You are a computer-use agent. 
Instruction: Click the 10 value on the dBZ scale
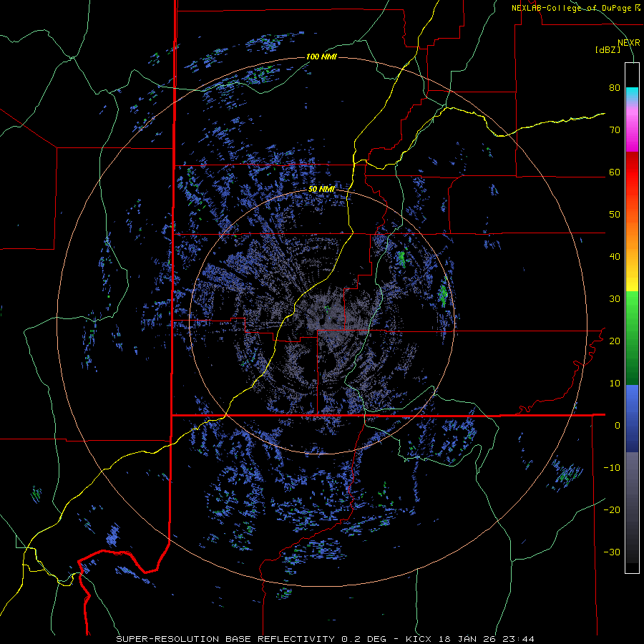click(615, 384)
